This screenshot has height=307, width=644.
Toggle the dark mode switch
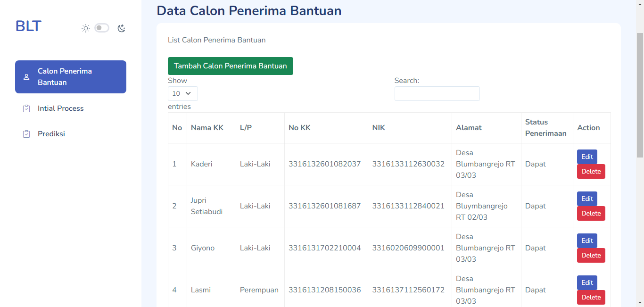click(x=101, y=28)
